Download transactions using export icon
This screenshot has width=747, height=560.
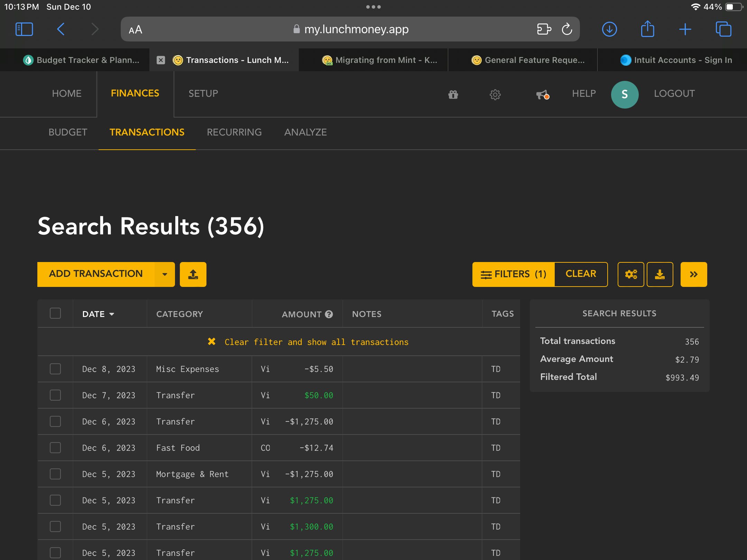click(x=660, y=274)
